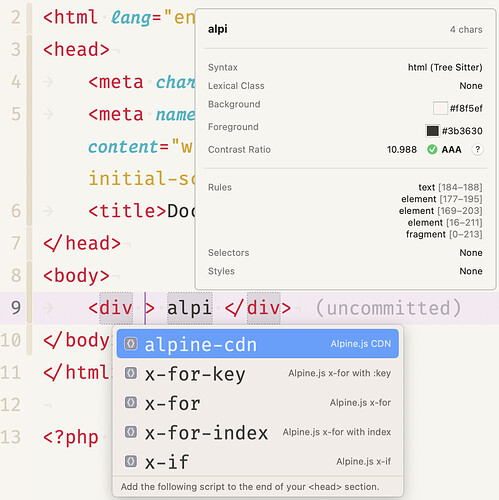Click the foreground color swatch #3b3630

[x=432, y=131]
